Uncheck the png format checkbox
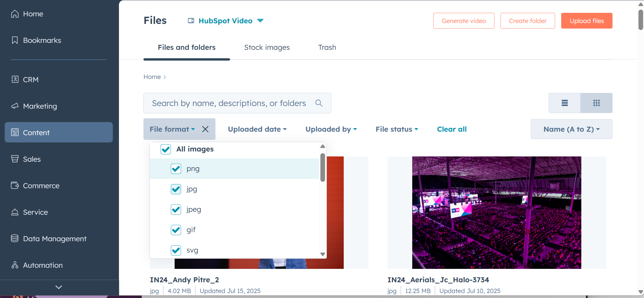The width and height of the screenshot is (644, 298). (x=176, y=169)
